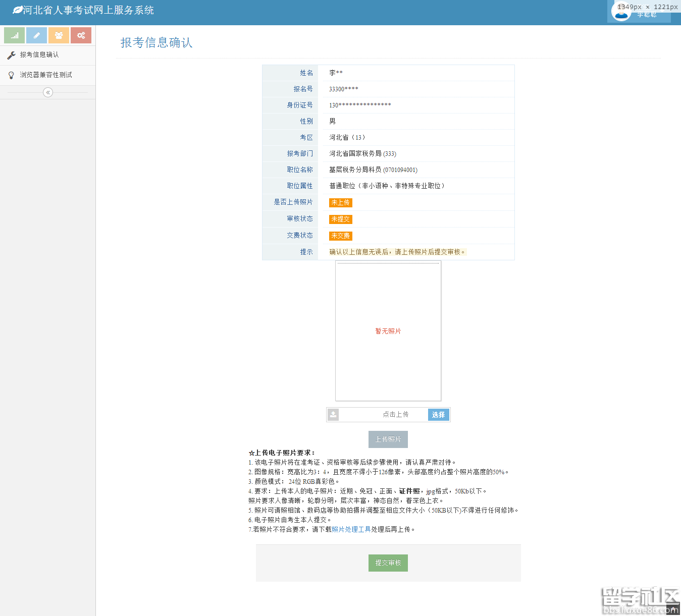Click the lightbulb icon in the sidebar
681x616 pixels.
(11, 75)
